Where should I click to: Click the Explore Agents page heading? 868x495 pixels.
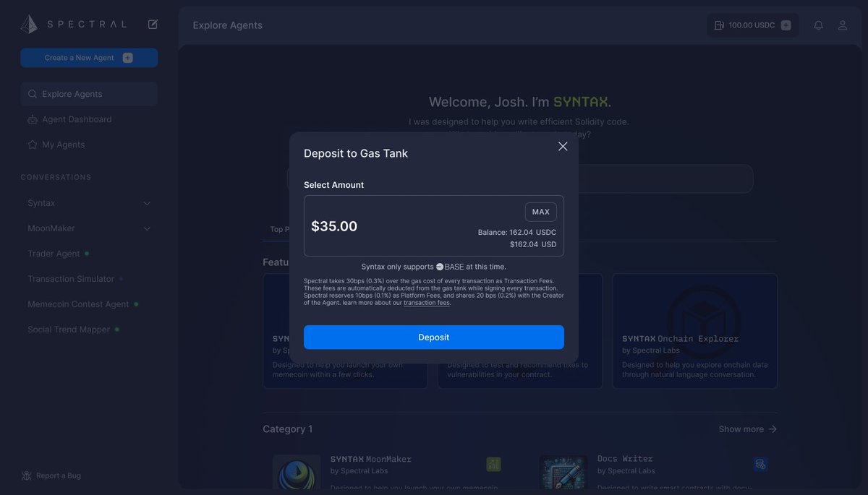[228, 25]
